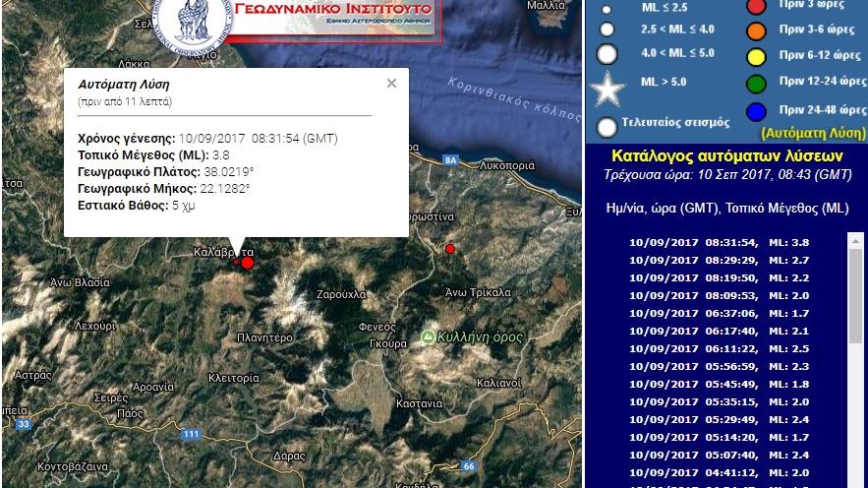This screenshot has height=488, width=868.
Task: Click the ML ≤ 2.5 legend circle
Action: point(607,10)
